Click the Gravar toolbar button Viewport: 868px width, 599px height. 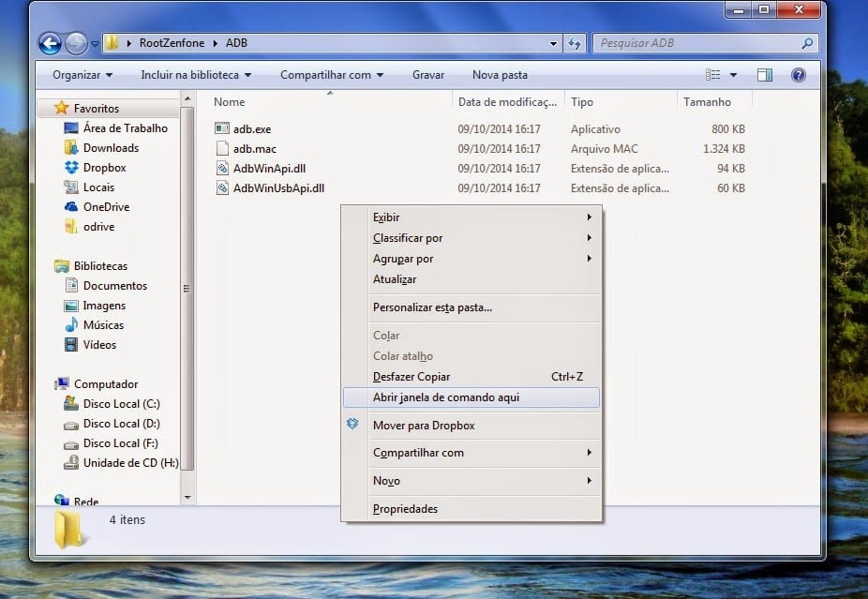428,75
